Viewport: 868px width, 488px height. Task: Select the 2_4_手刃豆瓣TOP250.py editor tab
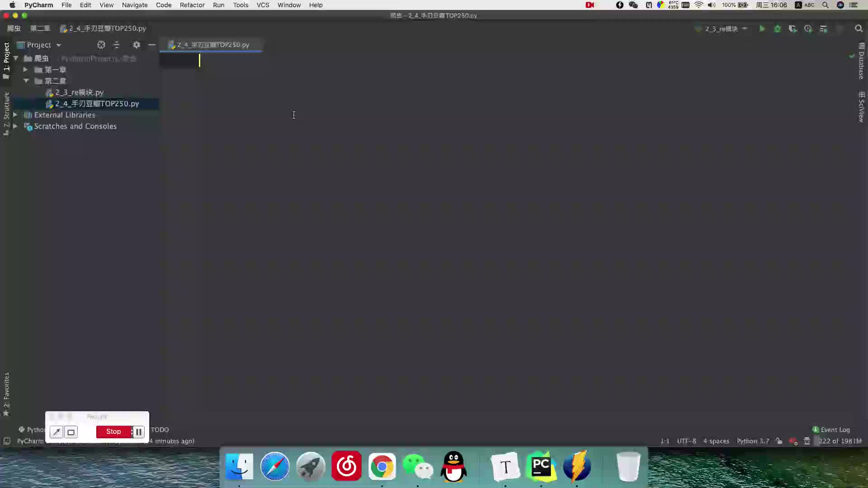point(211,45)
